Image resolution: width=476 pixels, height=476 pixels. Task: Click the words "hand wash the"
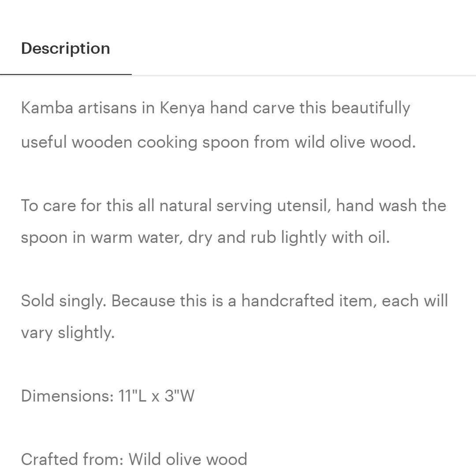pos(391,206)
